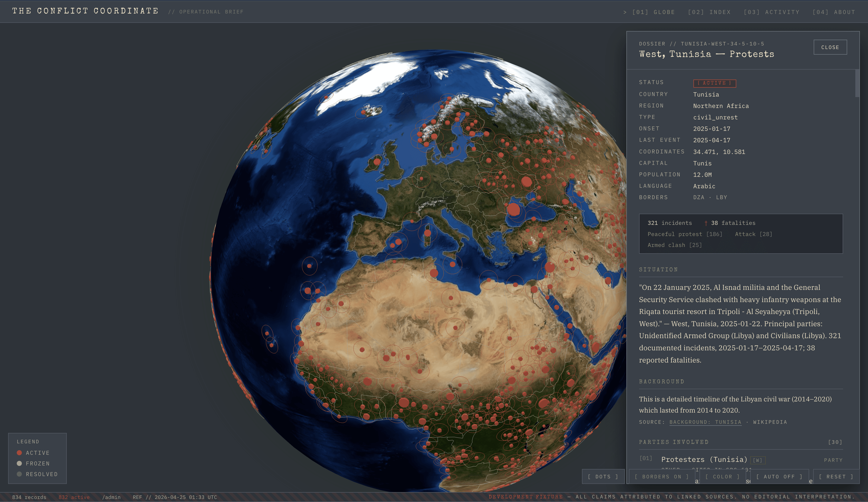Select the conflict marker on Iceland
This screenshot has width=868, height=502.
[x=363, y=112]
